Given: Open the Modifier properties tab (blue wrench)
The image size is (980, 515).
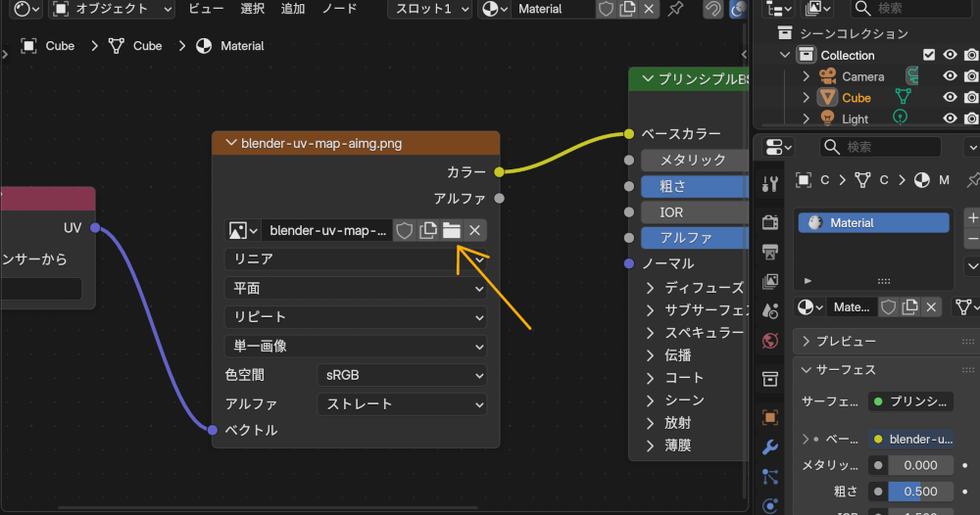Looking at the screenshot, I should tap(770, 447).
